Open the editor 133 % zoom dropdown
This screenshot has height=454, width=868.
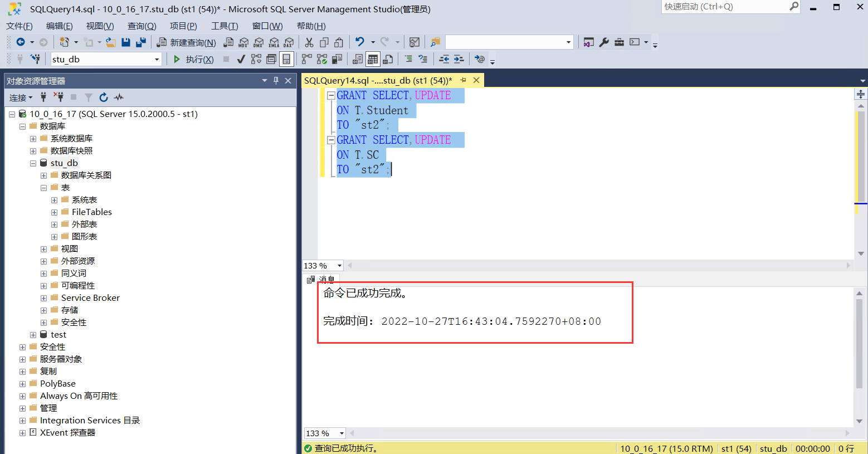click(339, 266)
